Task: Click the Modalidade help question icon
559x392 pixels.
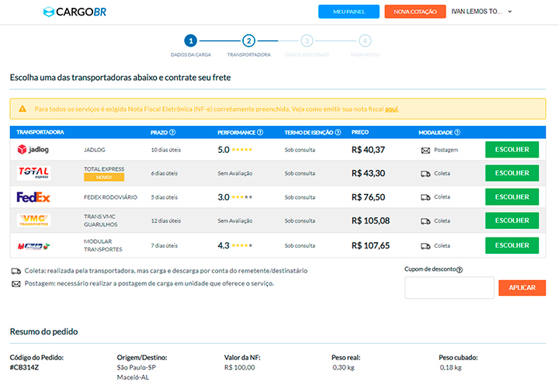Action: point(458,133)
